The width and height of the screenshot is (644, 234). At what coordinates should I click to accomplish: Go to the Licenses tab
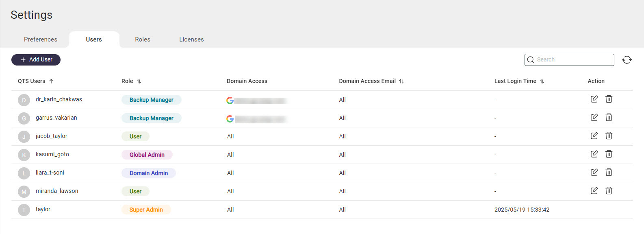click(x=191, y=39)
